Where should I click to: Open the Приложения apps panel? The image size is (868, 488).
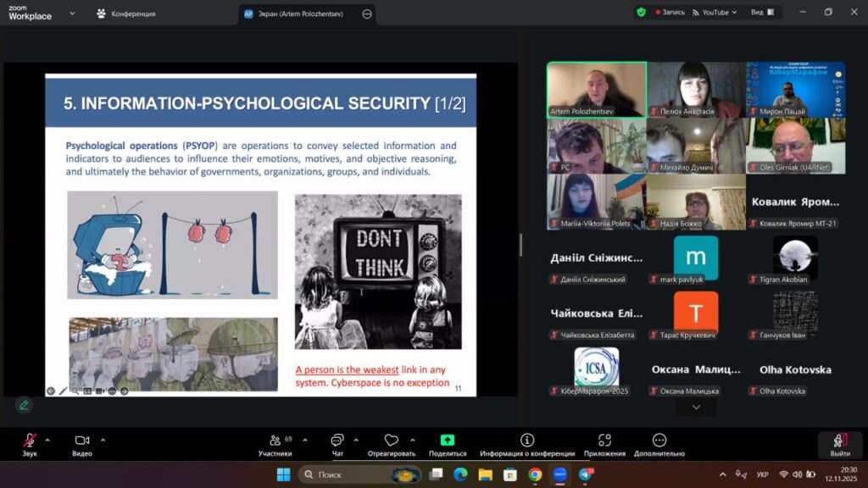click(x=604, y=441)
